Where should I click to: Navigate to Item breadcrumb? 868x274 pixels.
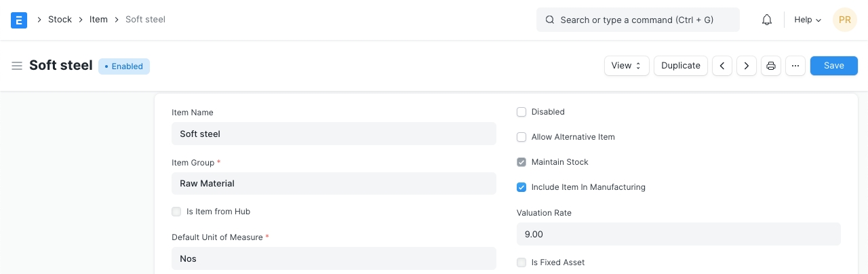(98, 20)
